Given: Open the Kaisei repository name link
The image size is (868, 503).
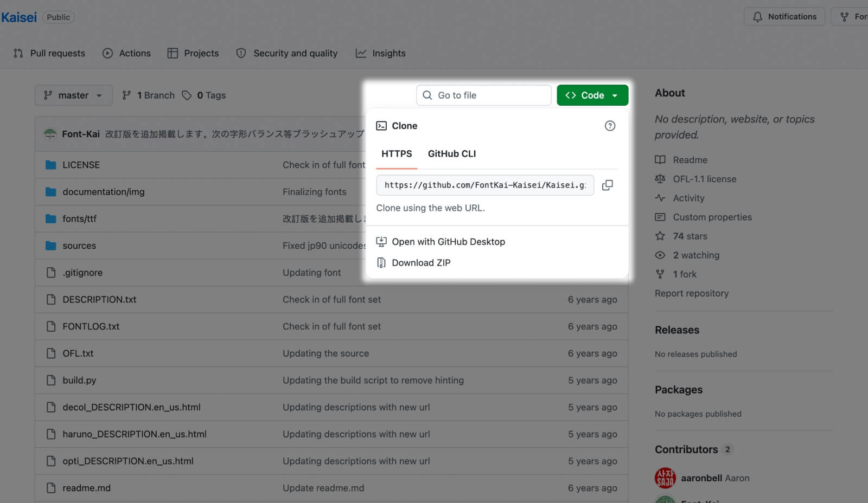Looking at the screenshot, I should [19, 17].
